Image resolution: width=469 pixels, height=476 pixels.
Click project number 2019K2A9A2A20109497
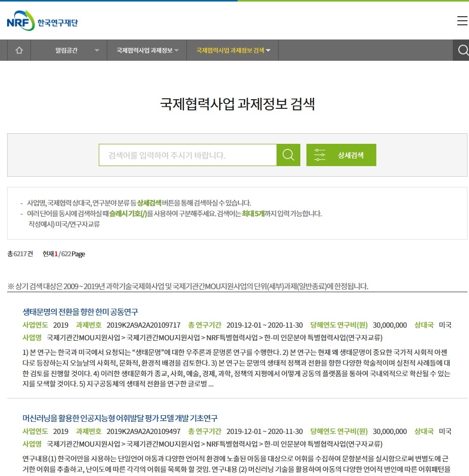(x=143, y=431)
